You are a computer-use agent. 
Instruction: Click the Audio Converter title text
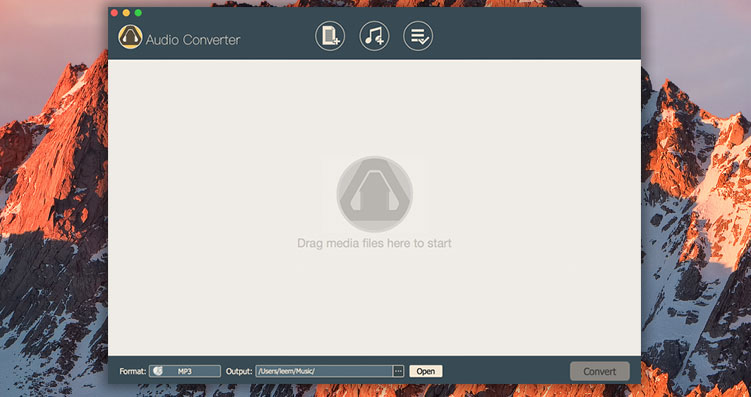pyautogui.click(x=193, y=40)
